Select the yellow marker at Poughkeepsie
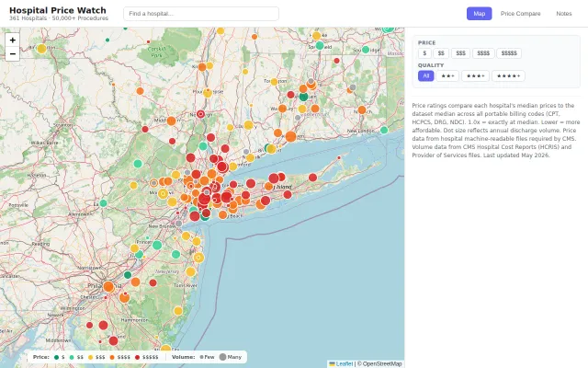588x368 pixels. coord(208,93)
